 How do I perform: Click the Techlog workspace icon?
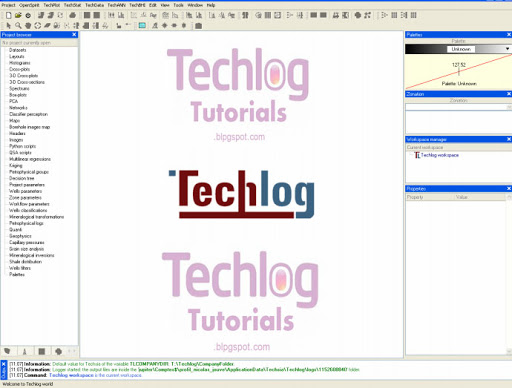(x=417, y=155)
